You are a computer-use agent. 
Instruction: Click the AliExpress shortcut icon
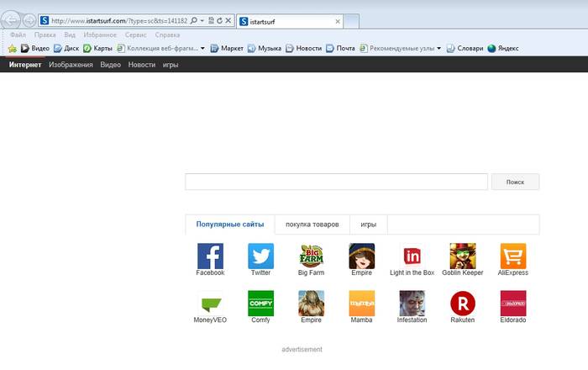tap(512, 256)
